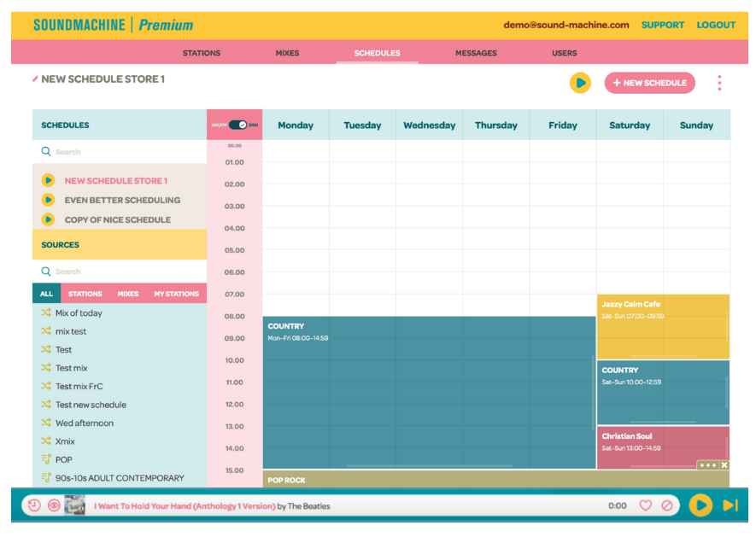Open play history clock icon
Screen dimensions: 756x537
[x=33, y=505]
